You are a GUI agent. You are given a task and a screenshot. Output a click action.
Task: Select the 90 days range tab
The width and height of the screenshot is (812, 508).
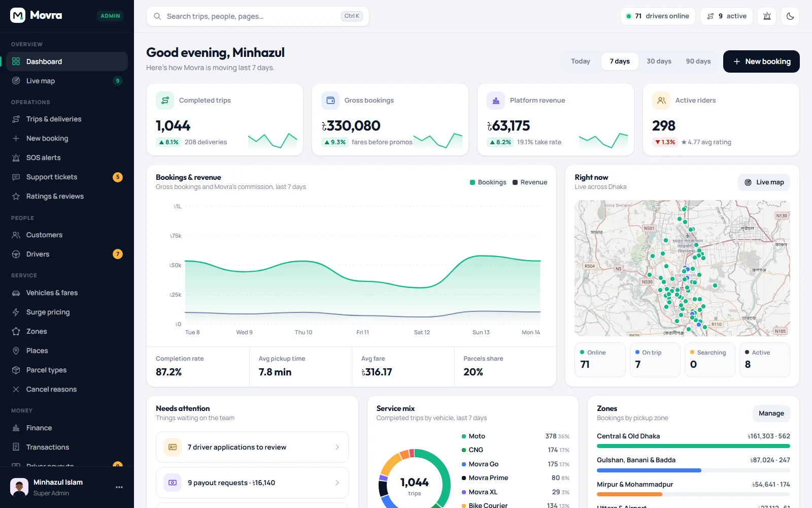698,61
